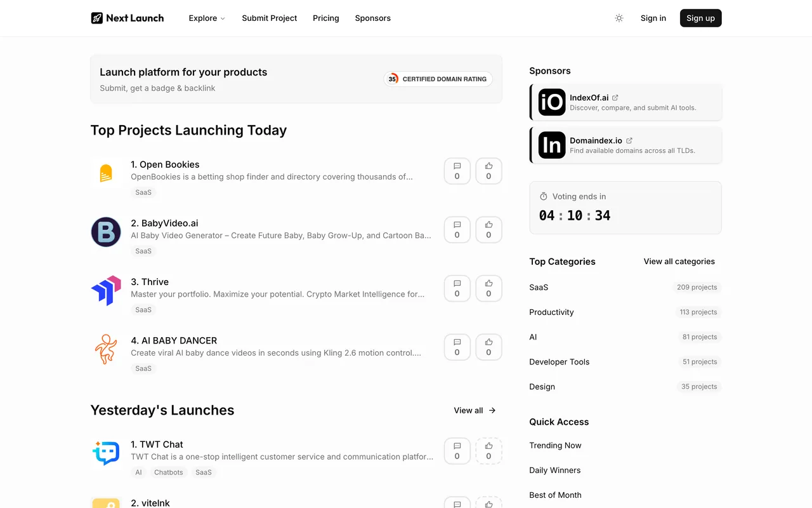Click the 04:10:34 voting countdown
This screenshot has height=508, width=812.
[575, 215]
